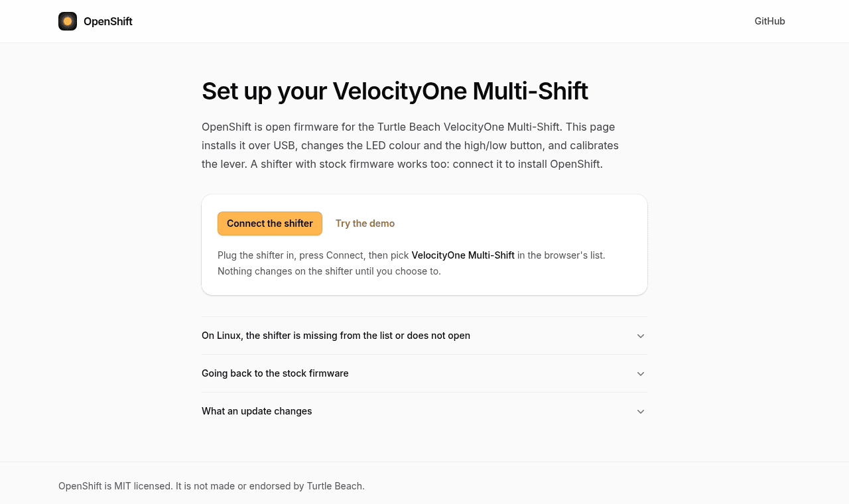Expand the Linux shifter missing from list section
The image size is (849, 504).
(x=424, y=336)
